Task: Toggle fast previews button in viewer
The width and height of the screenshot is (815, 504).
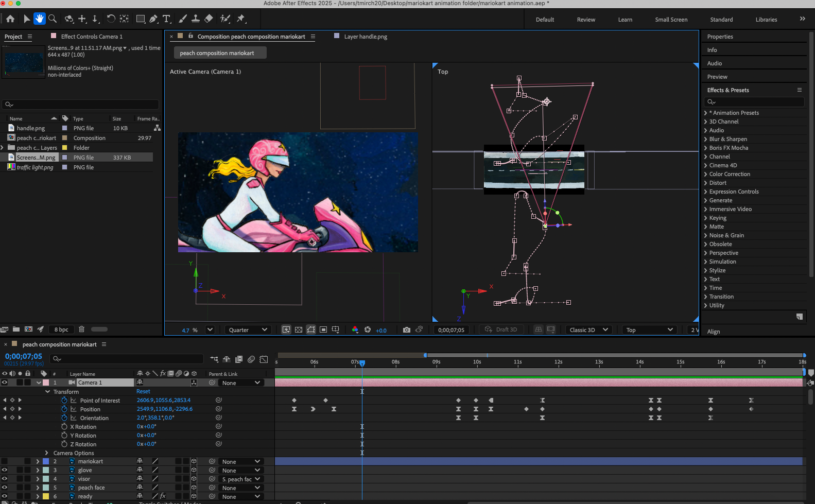Action: click(x=286, y=330)
